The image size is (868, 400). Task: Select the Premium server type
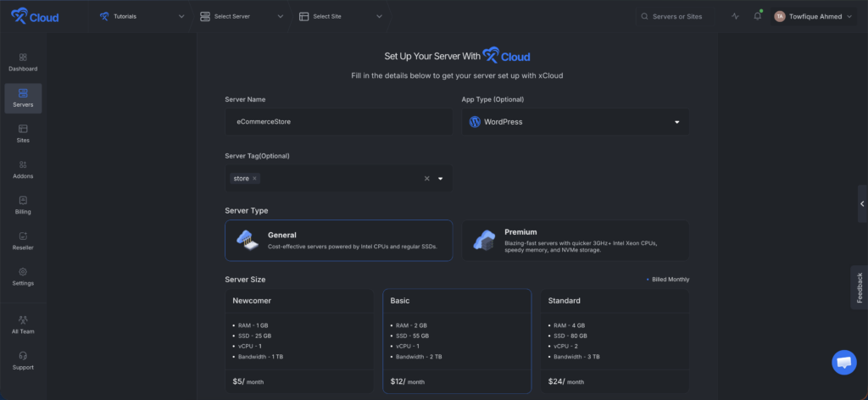pos(576,240)
